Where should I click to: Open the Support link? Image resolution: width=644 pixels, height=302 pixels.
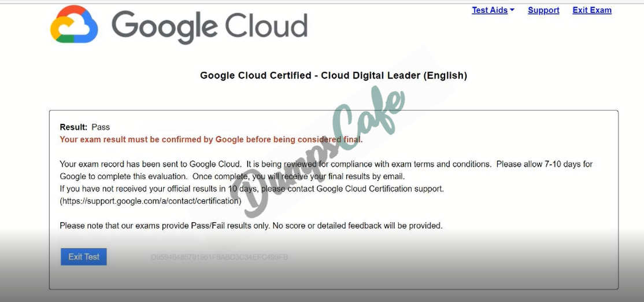543,10
